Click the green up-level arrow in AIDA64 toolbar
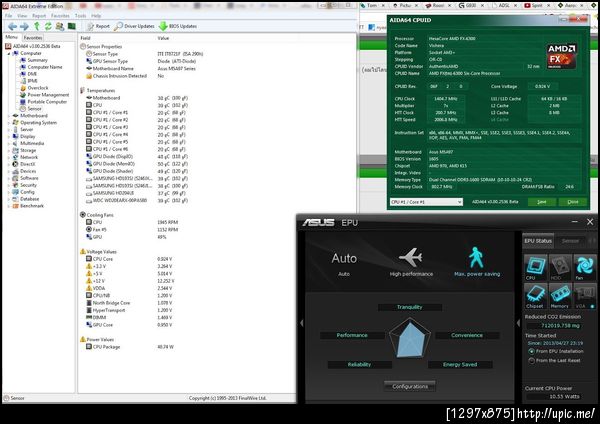Image resolution: width=600 pixels, height=424 pixels. 37,26
